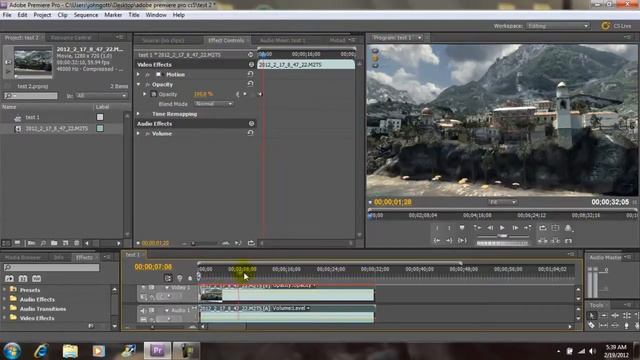The width and height of the screenshot is (640, 360).
Task: Toggle Audio 1 track output speaker
Action: pyautogui.click(x=143, y=311)
